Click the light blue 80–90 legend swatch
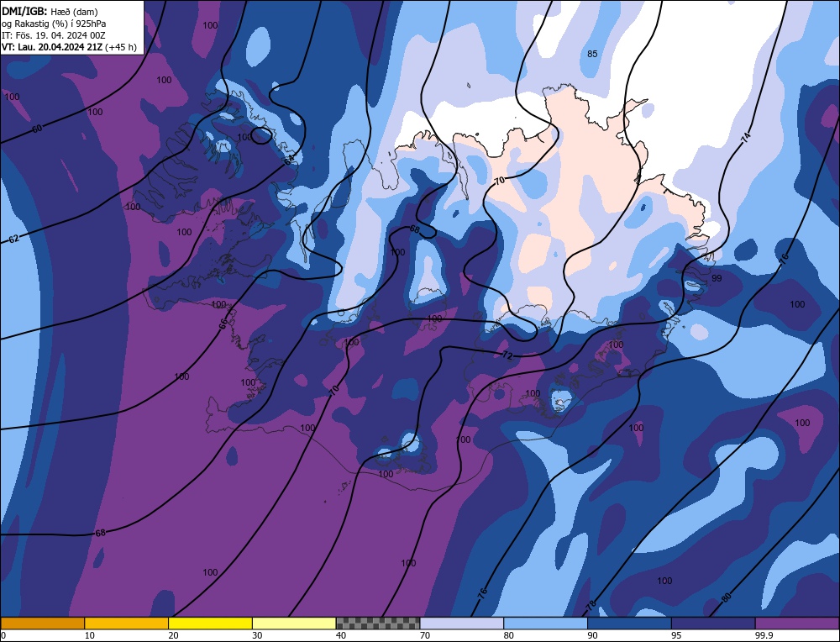Image resolution: width=840 pixels, height=642 pixels. tap(545, 623)
